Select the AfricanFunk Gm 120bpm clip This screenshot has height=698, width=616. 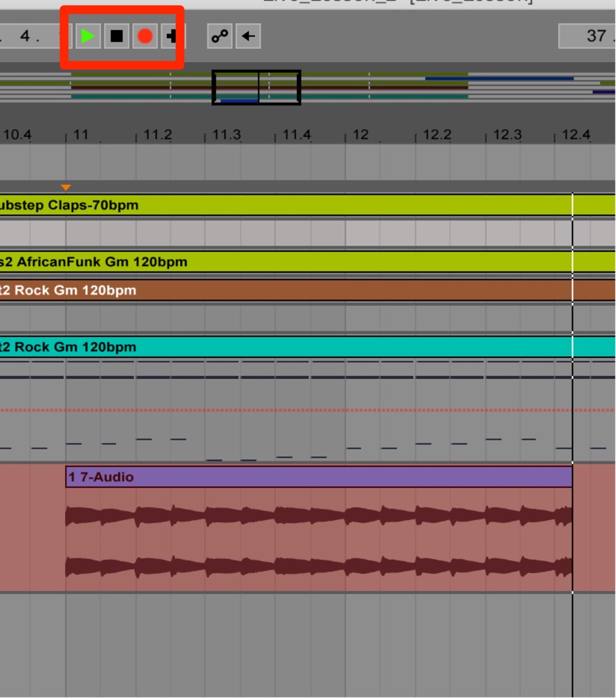[x=307, y=262]
